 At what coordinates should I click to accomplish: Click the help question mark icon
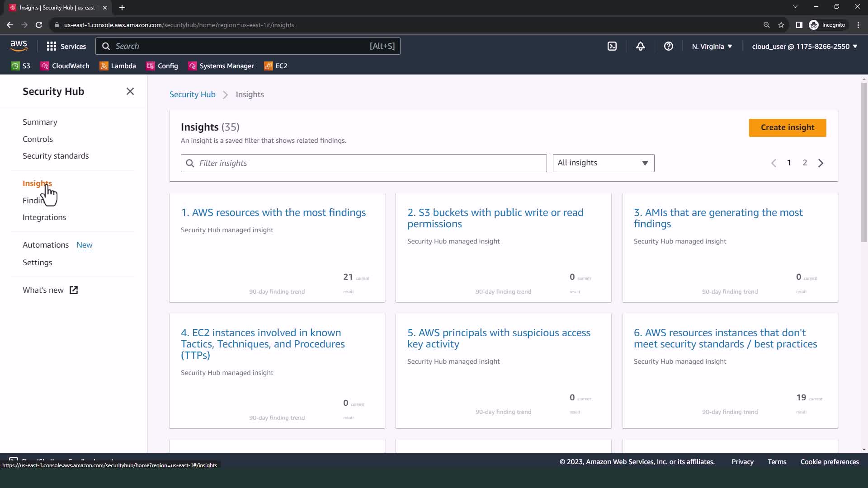click(x=668, y=46)
